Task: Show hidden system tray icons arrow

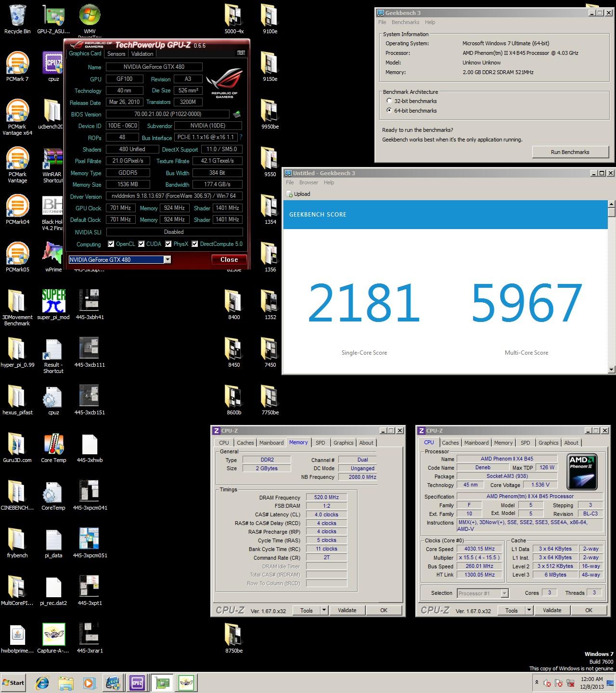Action: click(x=537, y=682)
